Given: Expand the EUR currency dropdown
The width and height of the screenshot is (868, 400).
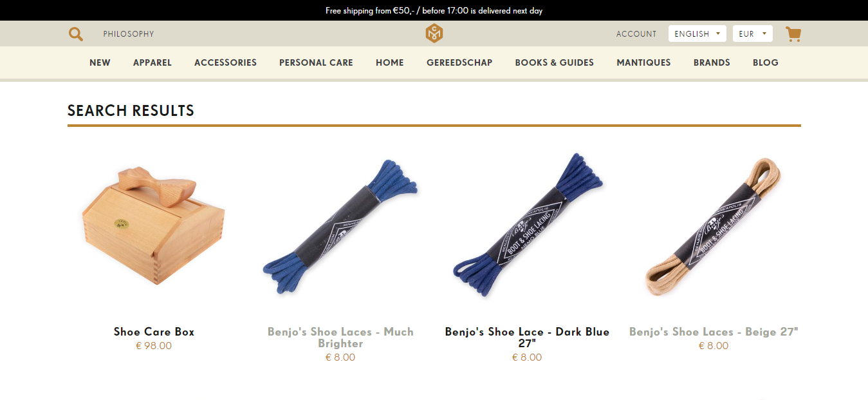Looking at the screenshot, I should pyautogui.click(x=753, y=33).
